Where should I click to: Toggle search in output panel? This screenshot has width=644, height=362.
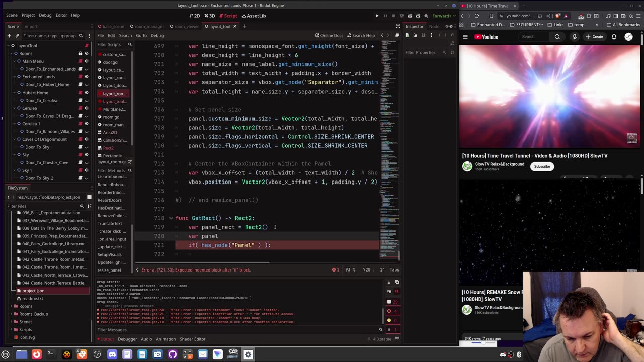tap(397, 291)
